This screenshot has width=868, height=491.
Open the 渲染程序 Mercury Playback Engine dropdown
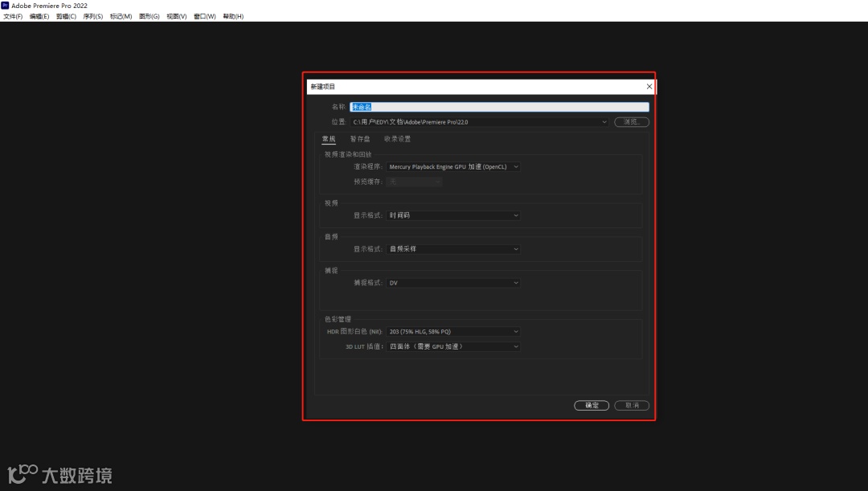click(x=452, y=166)
